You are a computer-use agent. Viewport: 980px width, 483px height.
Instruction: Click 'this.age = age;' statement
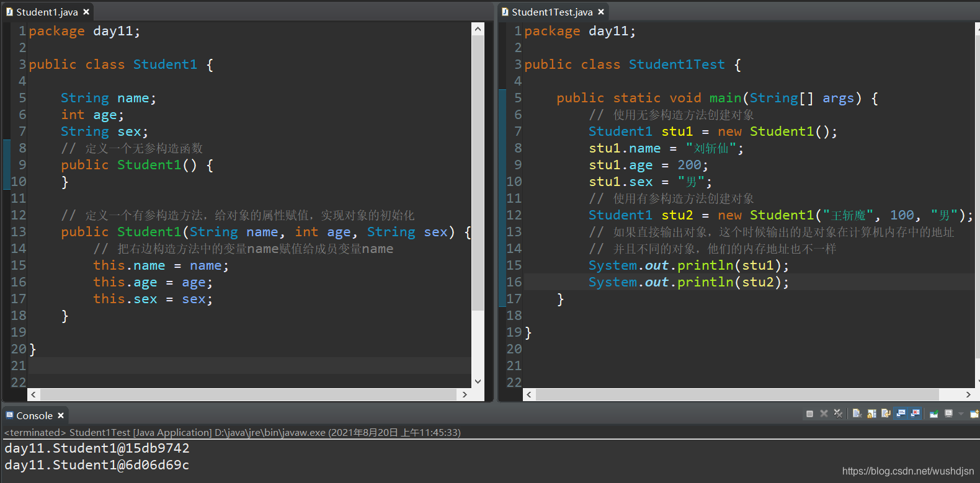click(x=153, y=282)
